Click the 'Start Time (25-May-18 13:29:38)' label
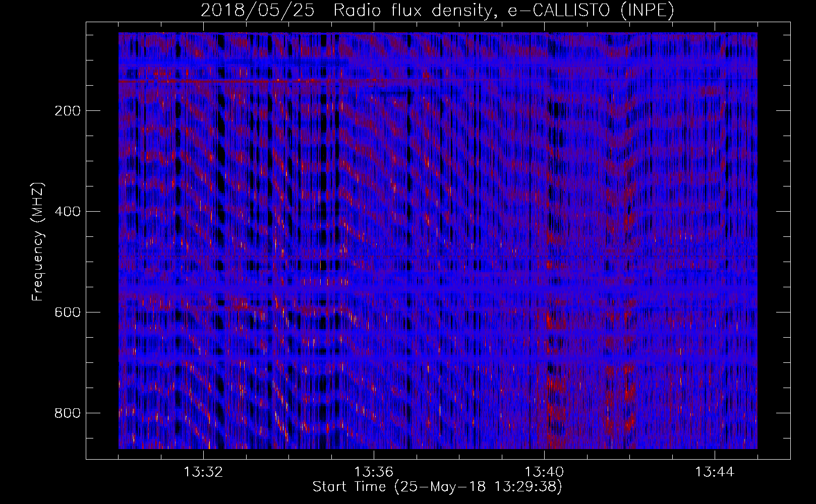 [437, 487]
